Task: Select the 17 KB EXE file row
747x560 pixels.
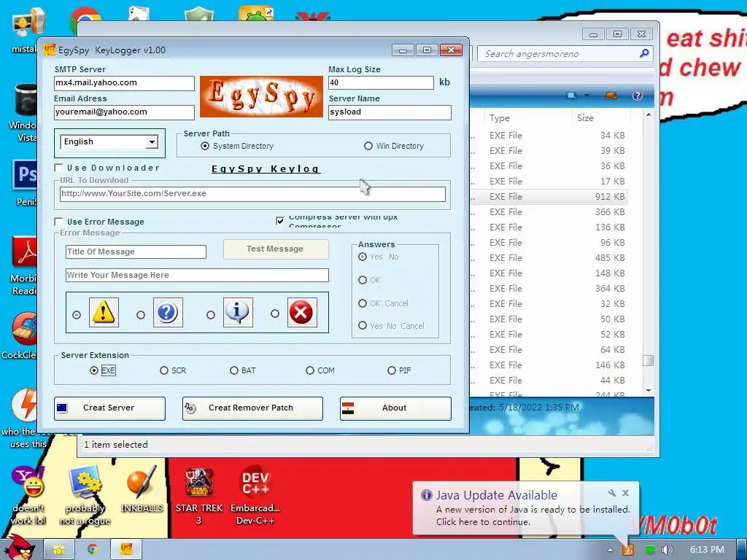Action: click(x=549, y=182)
